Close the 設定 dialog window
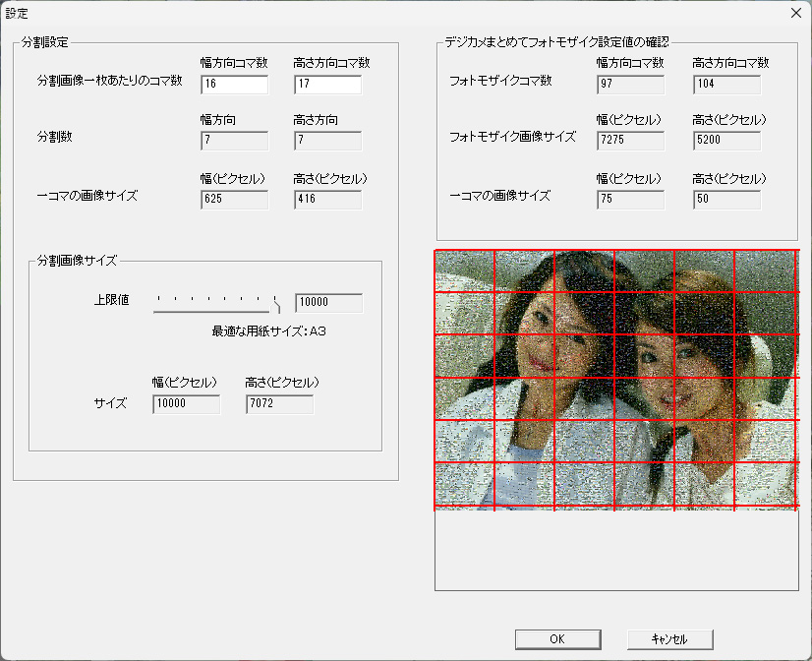The image size is (812, 661). pos(795,13)
